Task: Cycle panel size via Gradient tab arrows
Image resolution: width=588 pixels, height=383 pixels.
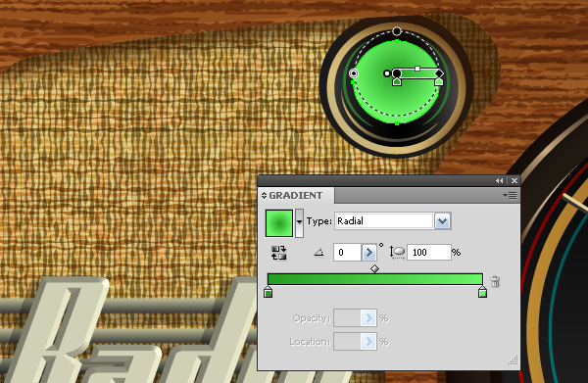Action: click(264, 196)
